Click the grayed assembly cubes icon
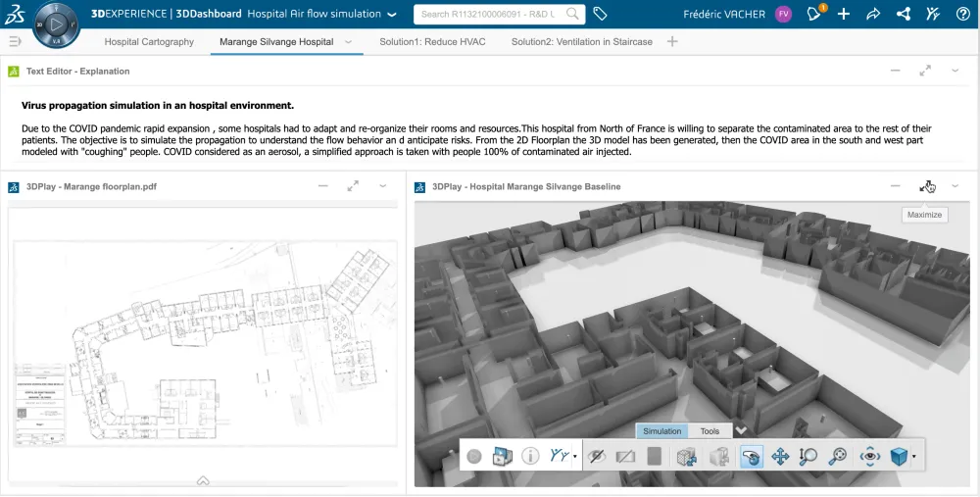Screen dimensions: 980x497 coord(719,457)
